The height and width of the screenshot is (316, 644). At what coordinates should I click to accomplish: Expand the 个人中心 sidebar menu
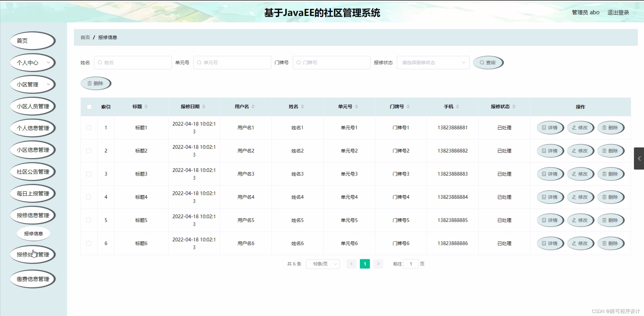tap(33, 63)
